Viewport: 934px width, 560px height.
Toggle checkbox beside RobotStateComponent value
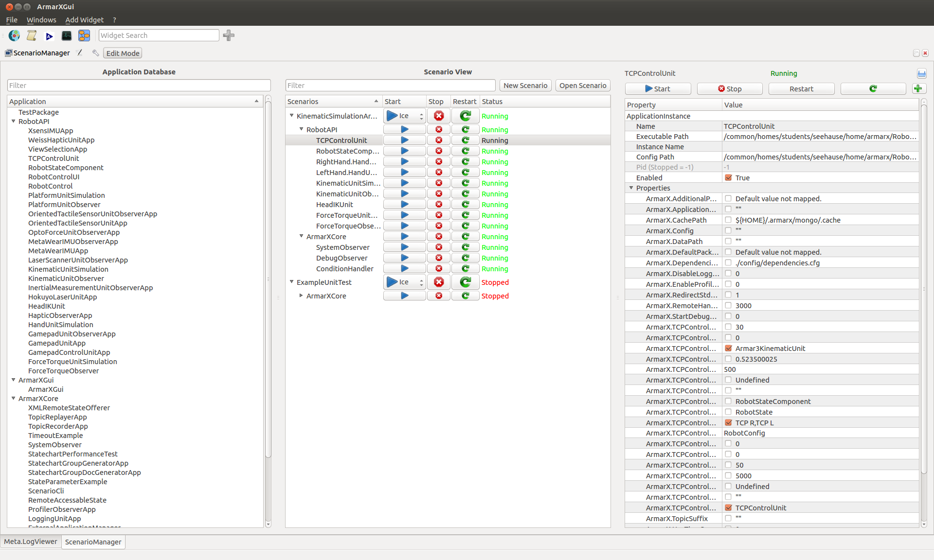coord(728,402)
